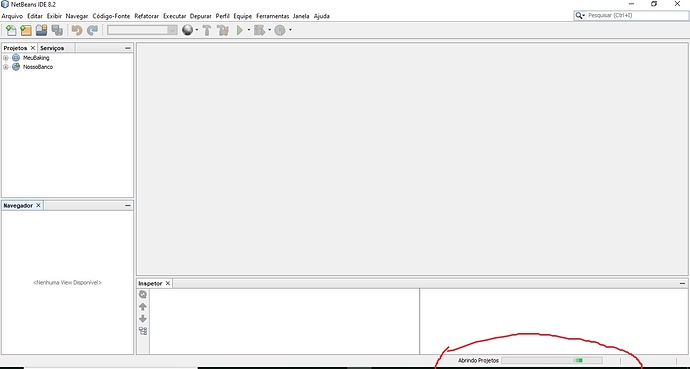This screenshot has height=369, width=690.
Task: Click the New File toolbar icon
Action: (x=11, y=30)
